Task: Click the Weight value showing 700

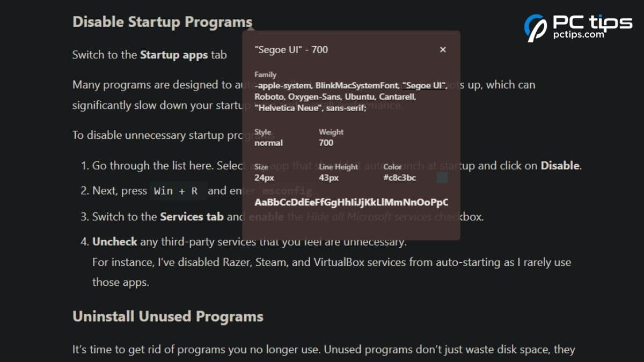Action: coord(326,143)
